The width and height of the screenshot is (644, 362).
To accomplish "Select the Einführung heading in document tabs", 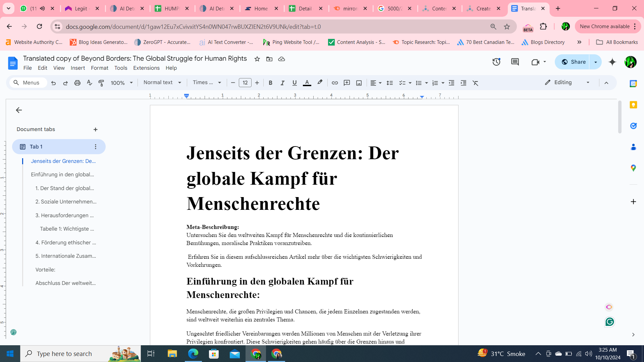I will pyautogui.click(x=62, y=174).
